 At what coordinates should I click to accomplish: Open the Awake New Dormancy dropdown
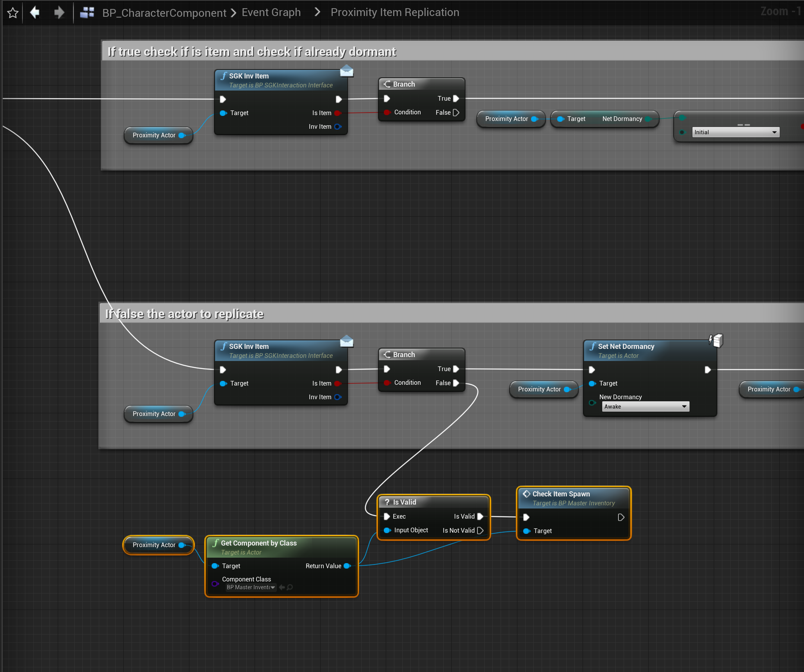(645, 407)
